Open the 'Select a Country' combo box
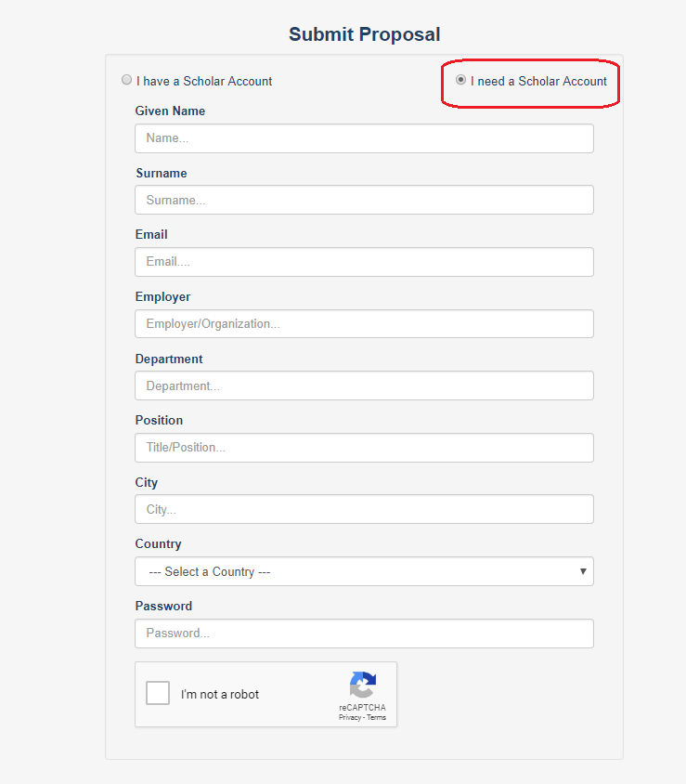Image resolution: width=686 pixels, height=784 pixels. (x=364, y=571)
